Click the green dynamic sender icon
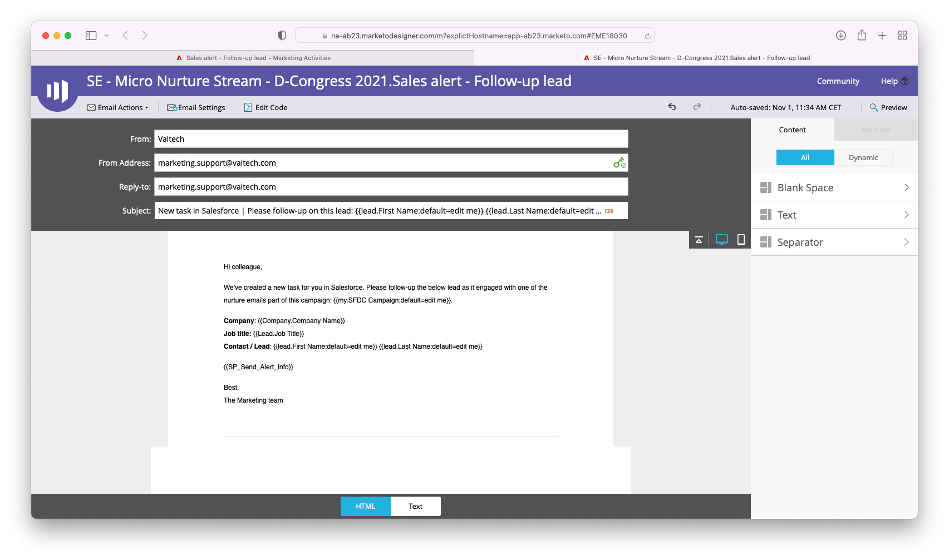 (619, 162)
